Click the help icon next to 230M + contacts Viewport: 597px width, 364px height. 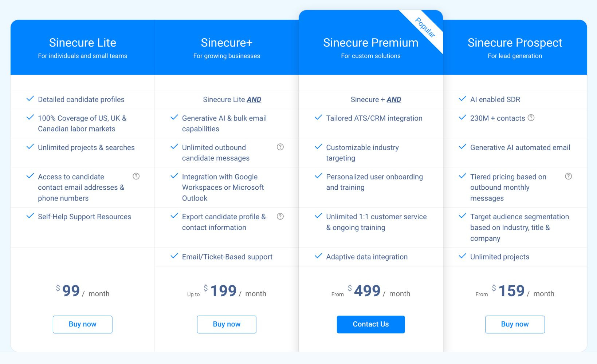pyautogui.click(x=531, y=118)
